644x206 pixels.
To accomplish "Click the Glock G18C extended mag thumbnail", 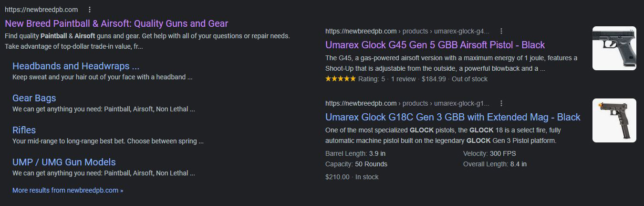I will 614,120.
